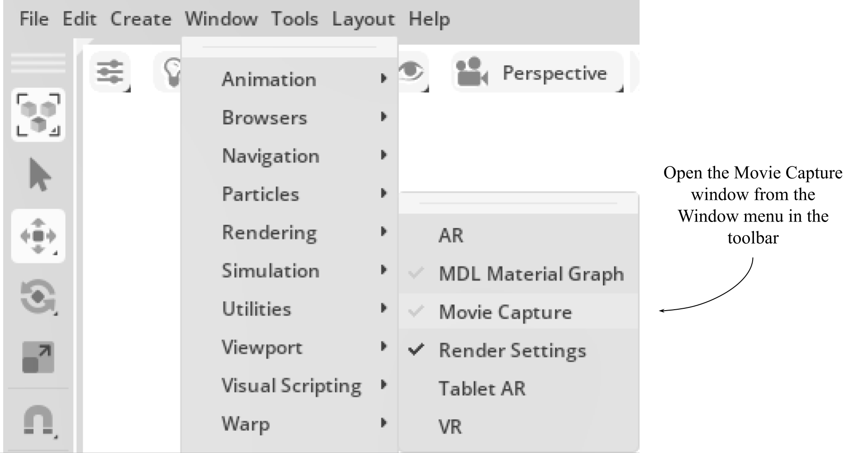Viewport: 868px width, 453px height.
Task: Expand the Rendering submenu
Action: [269, 232]
